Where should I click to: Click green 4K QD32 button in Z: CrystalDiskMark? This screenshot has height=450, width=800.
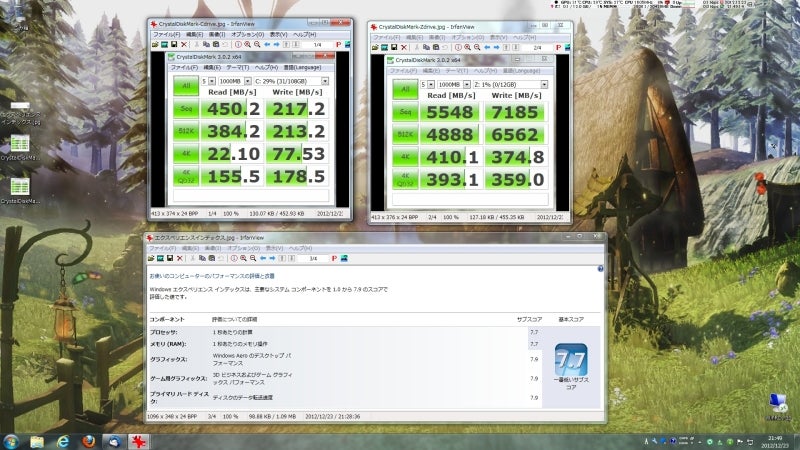tap(405, 180)
